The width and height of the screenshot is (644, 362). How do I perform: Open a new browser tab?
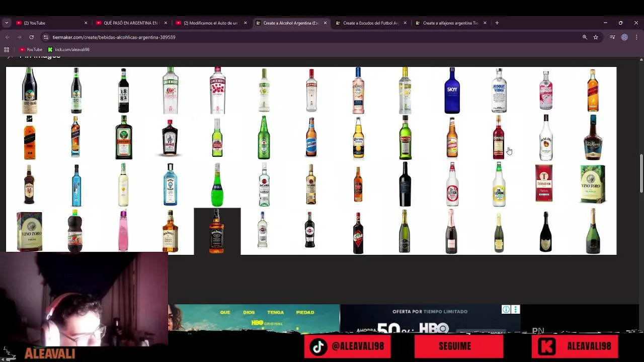pyautogui.click(x=497, y=23)
